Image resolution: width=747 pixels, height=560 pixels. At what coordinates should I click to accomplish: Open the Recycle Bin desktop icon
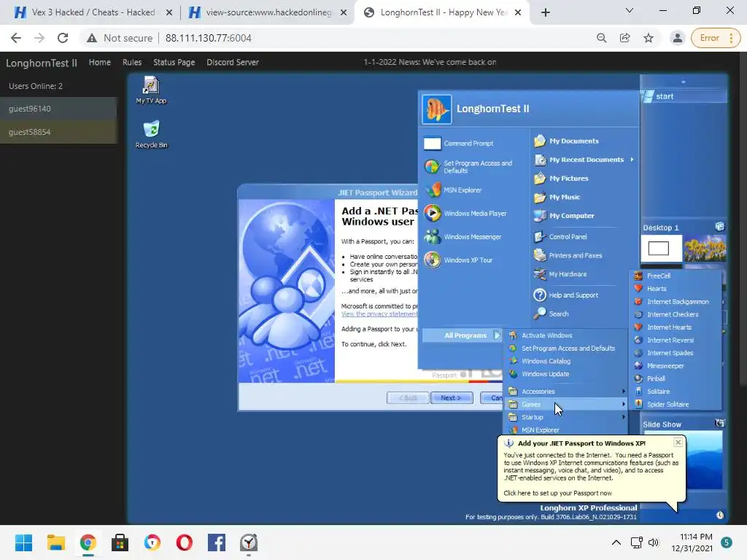[151, 134]
